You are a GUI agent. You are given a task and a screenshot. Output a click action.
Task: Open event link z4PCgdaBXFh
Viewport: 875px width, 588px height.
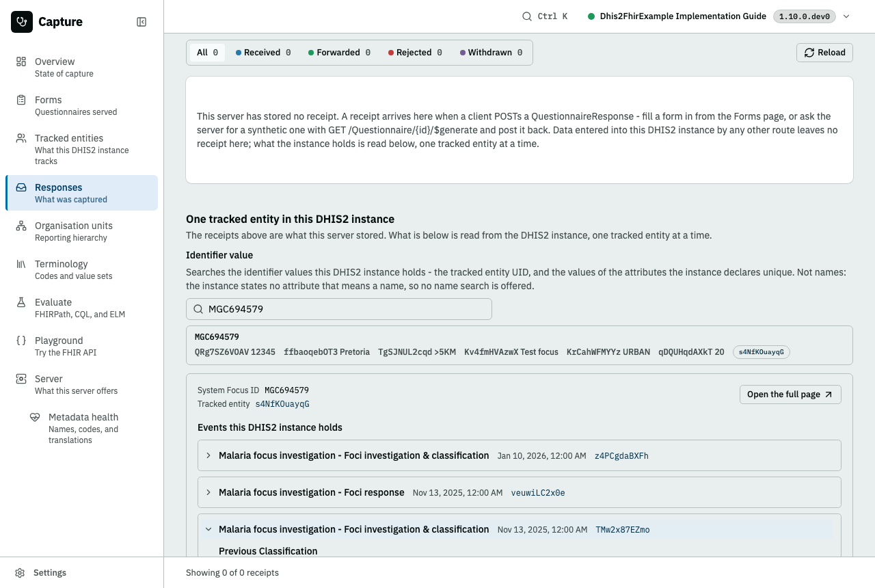(621, 456)
